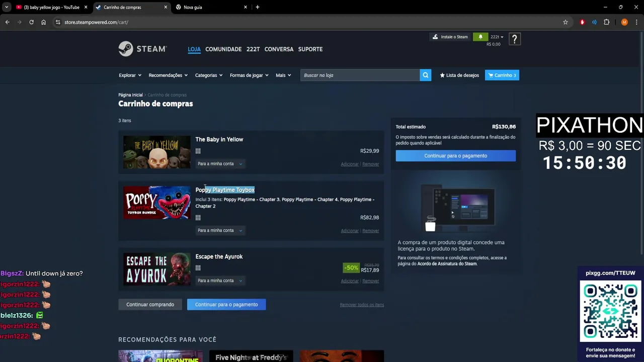The height and width of the screenshot is (362, 644).
Task: Click the site information icon in address bar
Action: 58,22
